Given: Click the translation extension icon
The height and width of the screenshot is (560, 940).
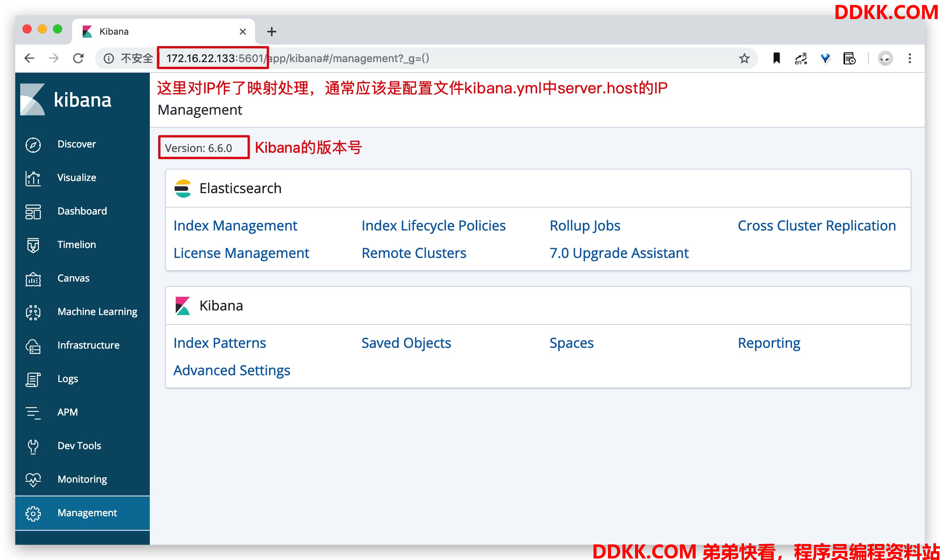Looking at the screenshot, I should click(x=801, y=58).
